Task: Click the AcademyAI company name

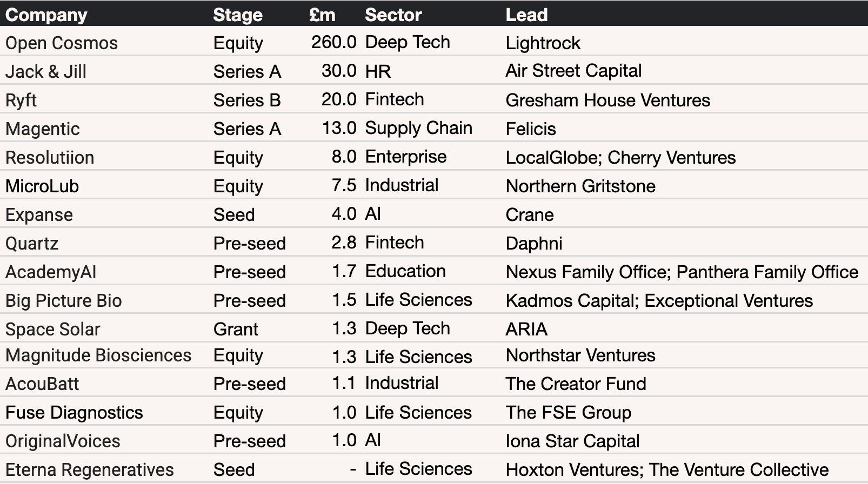Action: (x=51, y=272)
